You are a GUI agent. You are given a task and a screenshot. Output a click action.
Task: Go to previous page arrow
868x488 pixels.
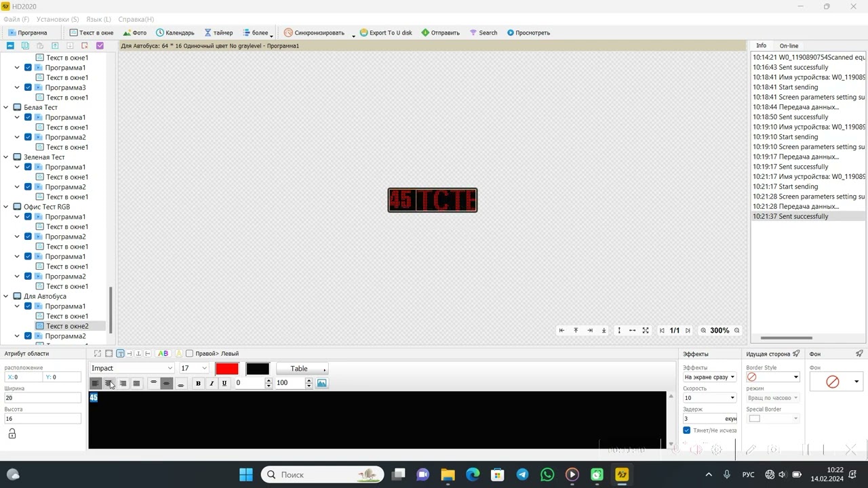coord(662,330)
